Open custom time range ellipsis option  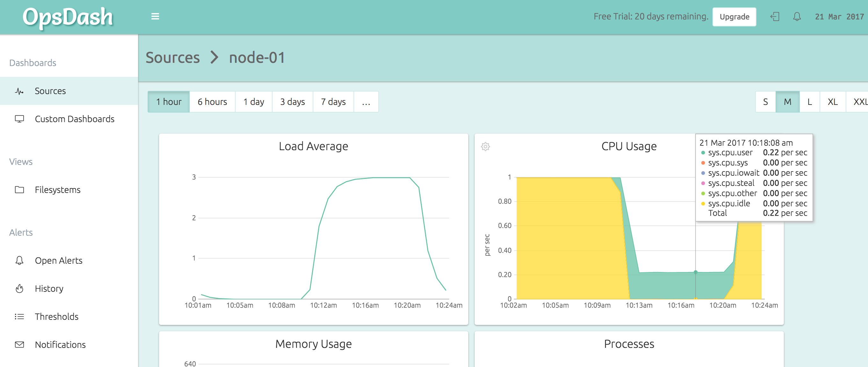366,102
